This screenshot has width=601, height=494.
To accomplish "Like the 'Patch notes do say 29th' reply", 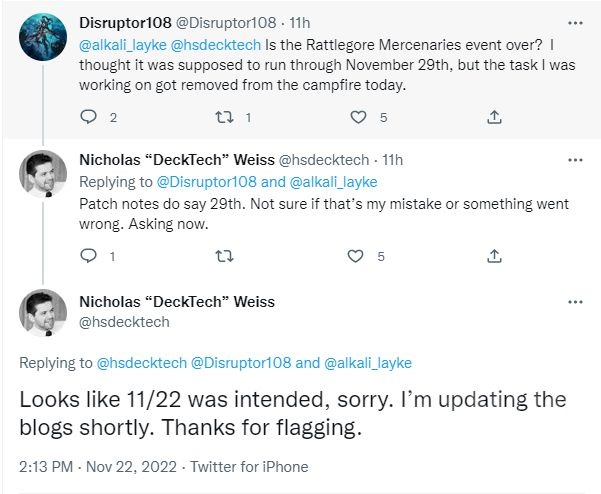I will 355,256.
